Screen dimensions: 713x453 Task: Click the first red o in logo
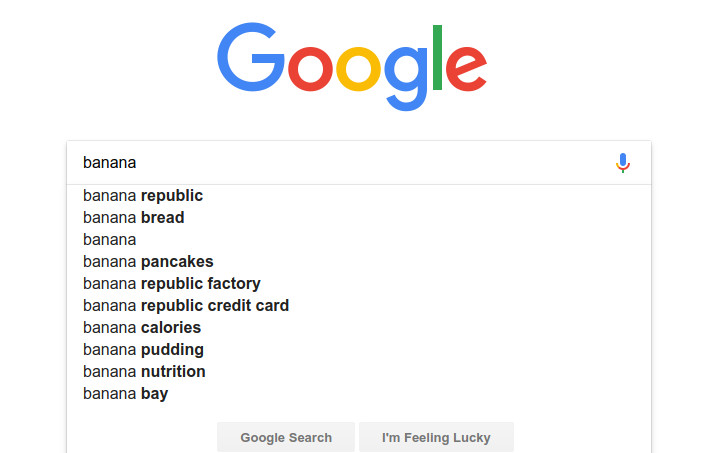tap(310, 69)
